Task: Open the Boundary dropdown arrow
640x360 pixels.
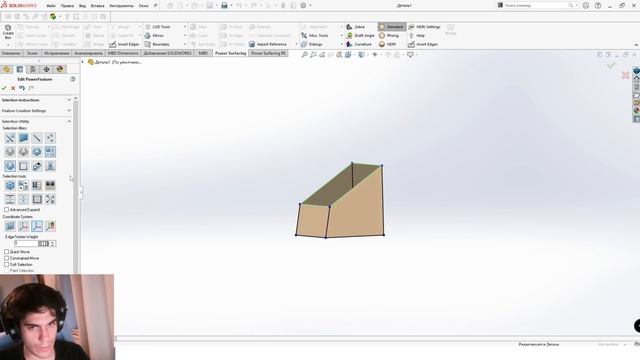Action: (184, 44)
